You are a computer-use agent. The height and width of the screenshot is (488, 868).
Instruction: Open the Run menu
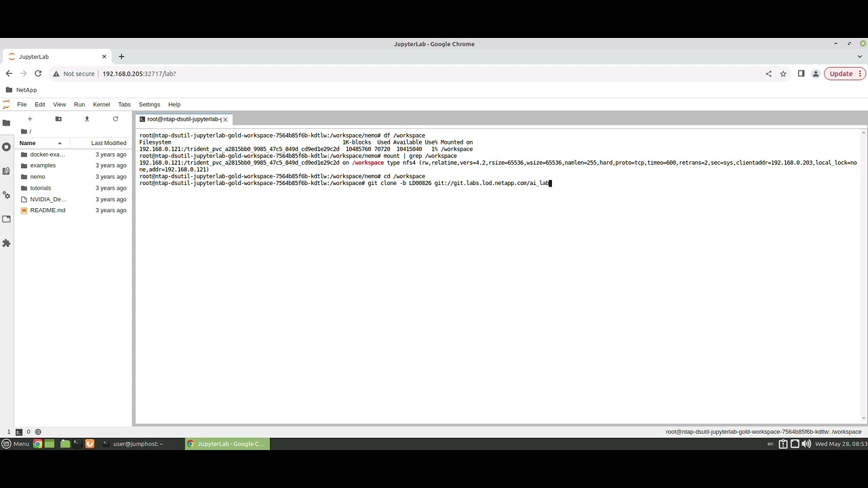coord(79,104)
